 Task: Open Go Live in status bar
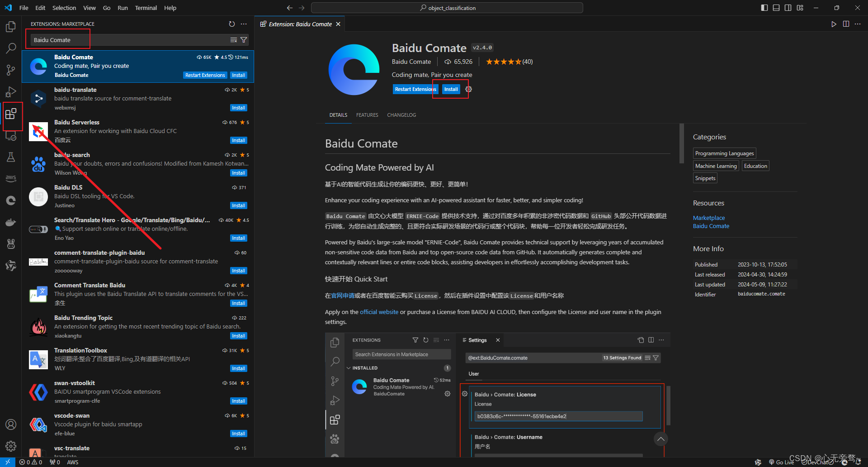click(x=781, y=462)
